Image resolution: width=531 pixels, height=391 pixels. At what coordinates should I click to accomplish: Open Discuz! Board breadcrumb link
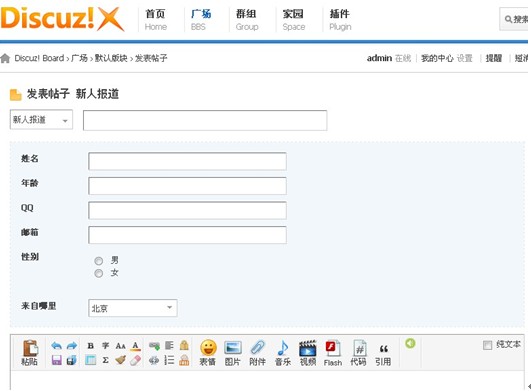tap(39, 58)
